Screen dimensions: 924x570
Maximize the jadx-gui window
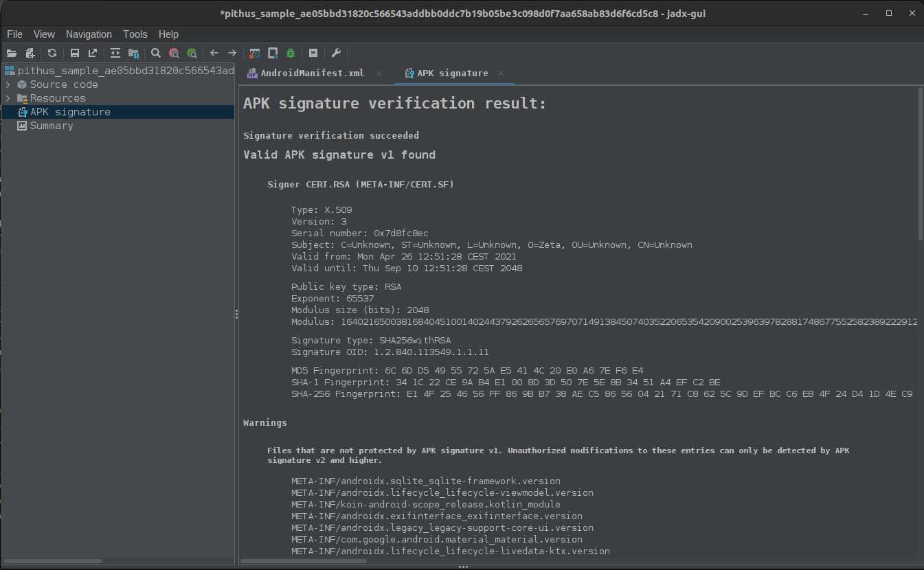888,13
